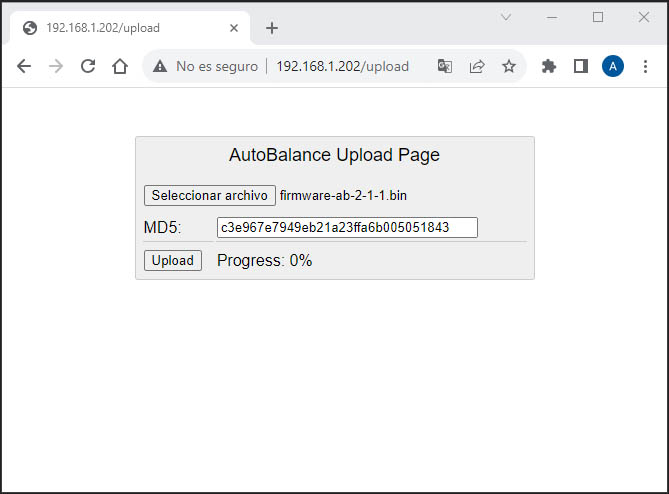Click the 'MD5:' label
669x494 pixels.
coord(163,227)
